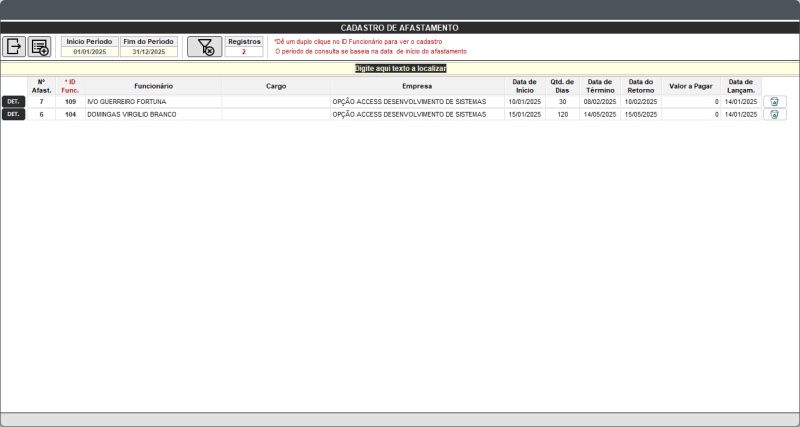The width and height of the screenshot is (800, 427).
Task: Click the exit form icon
Action: [x=15, y=46]
